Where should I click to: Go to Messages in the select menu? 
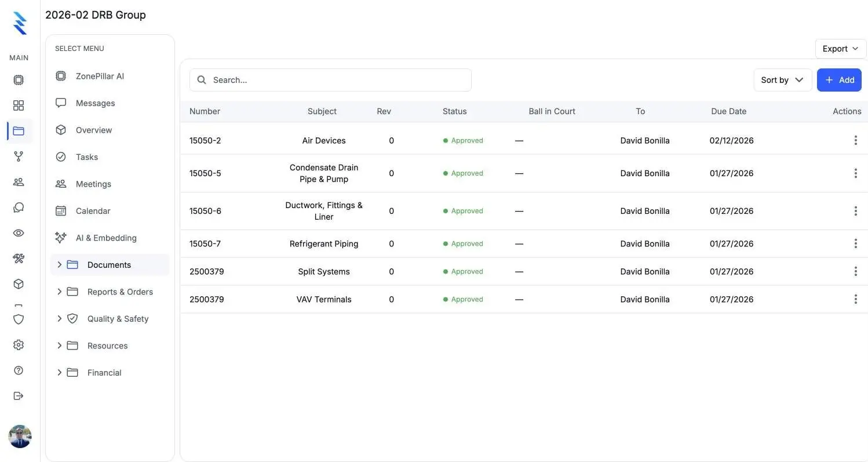(110, 103)
